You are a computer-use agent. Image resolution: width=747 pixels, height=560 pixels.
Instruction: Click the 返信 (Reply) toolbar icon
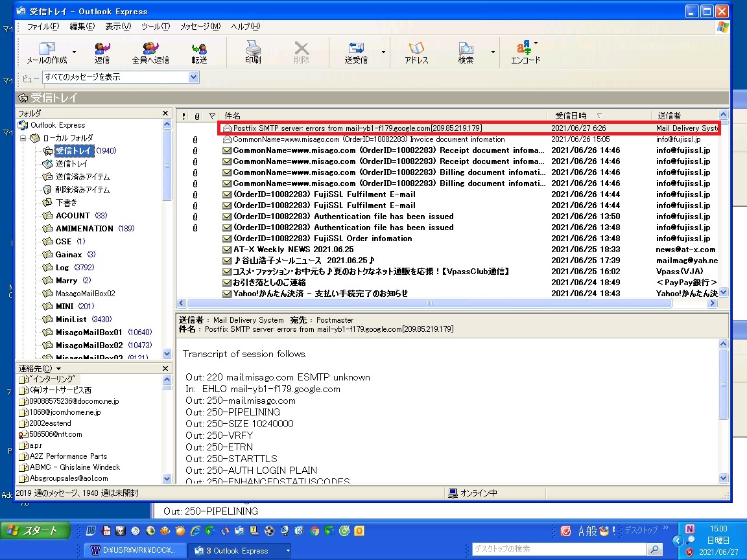click(x=102, y=52)
